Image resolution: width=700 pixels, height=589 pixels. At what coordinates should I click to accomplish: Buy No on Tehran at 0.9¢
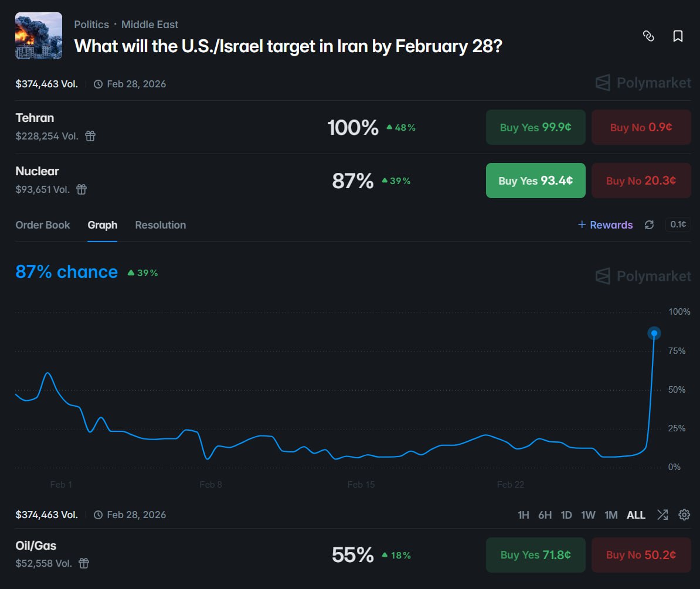click(x=641, y=127)
